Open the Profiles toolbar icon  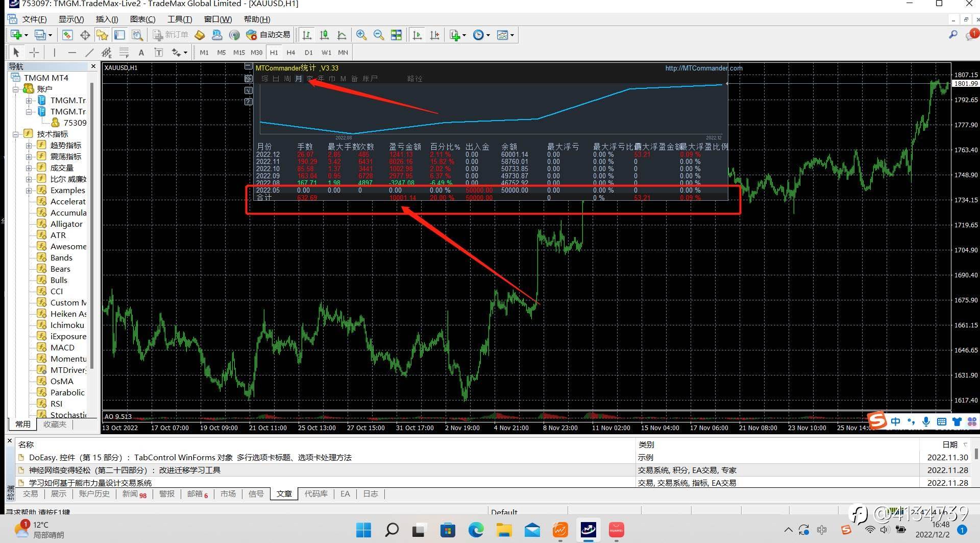point(43,35)
